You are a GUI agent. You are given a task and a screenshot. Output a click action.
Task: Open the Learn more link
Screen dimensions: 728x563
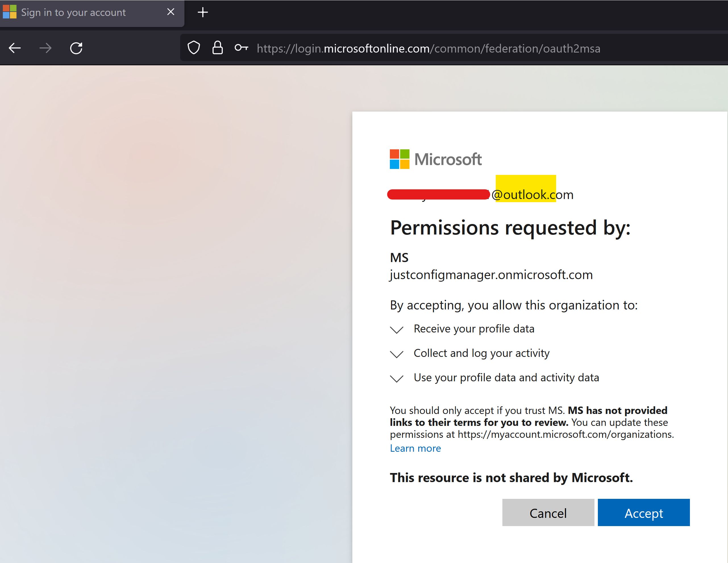click(415, 448)
